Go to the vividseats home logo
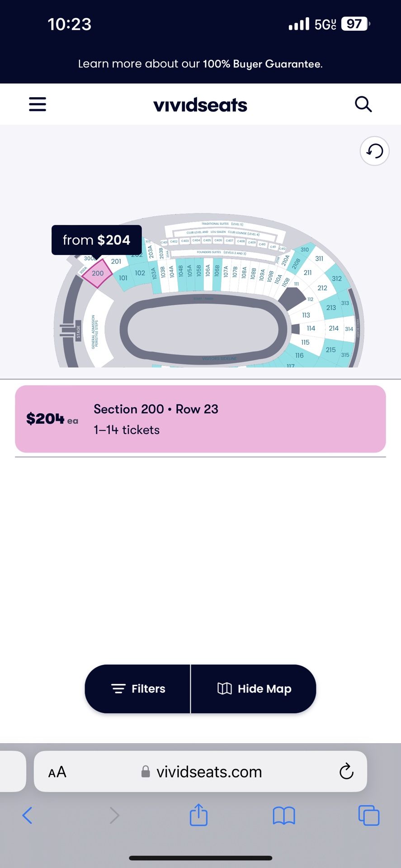Screen dimensions: 401x868 tap(200, 105)
